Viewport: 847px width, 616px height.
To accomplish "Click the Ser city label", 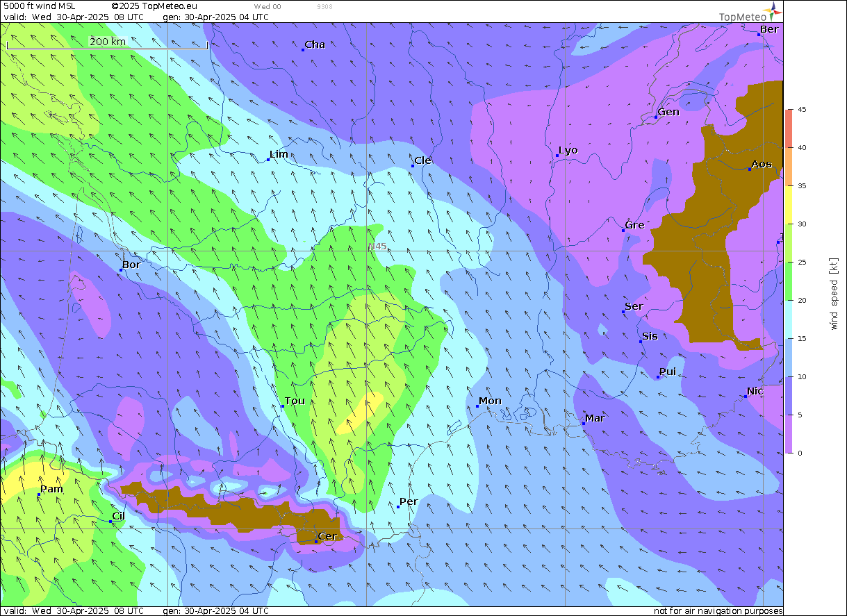I will pyautogui.click(x=634, y=306).
